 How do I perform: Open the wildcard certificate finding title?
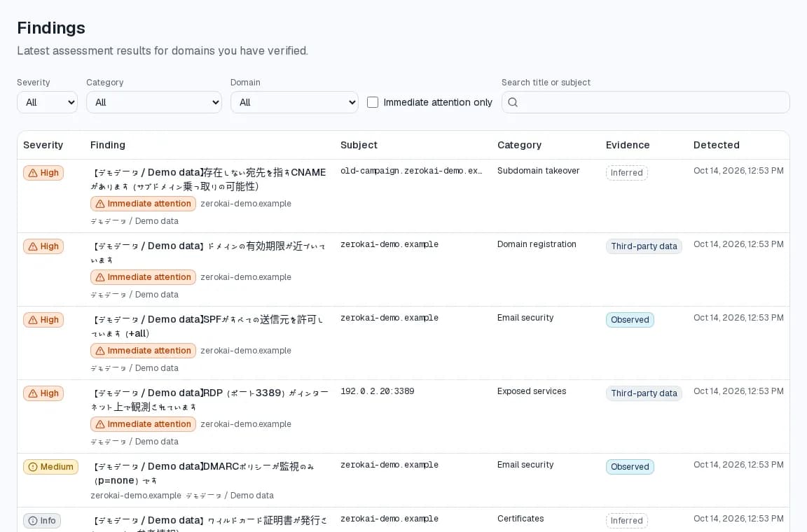pyautogui.click(x=210, y=524)
